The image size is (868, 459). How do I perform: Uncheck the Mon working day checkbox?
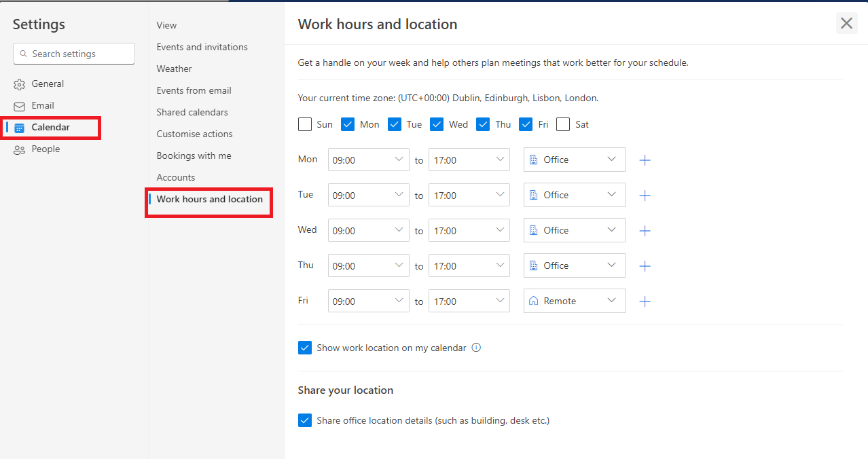click(348, 124)
